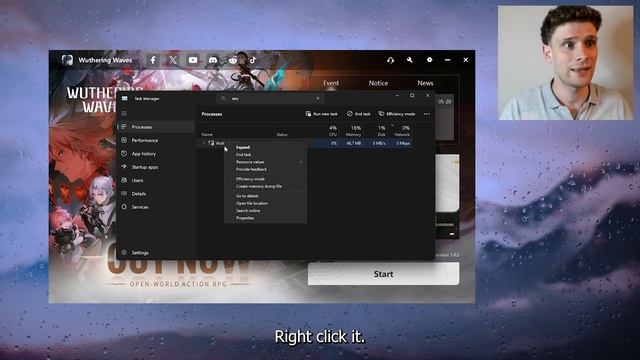Click the search magnifier icon in Task Manager

tap(223, 98)
